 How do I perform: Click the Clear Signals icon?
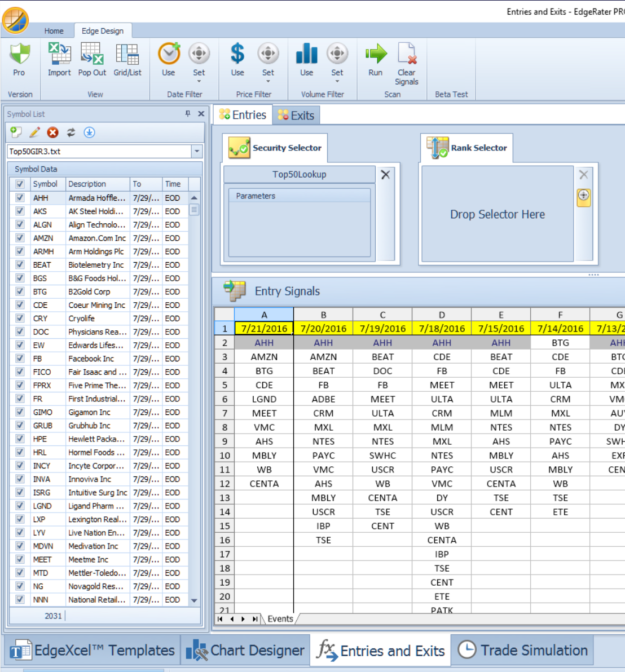tap(406, 55)
